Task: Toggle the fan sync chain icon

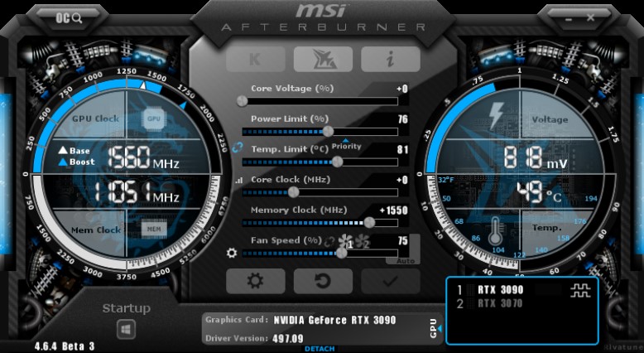Action: (x=329, y=242)
